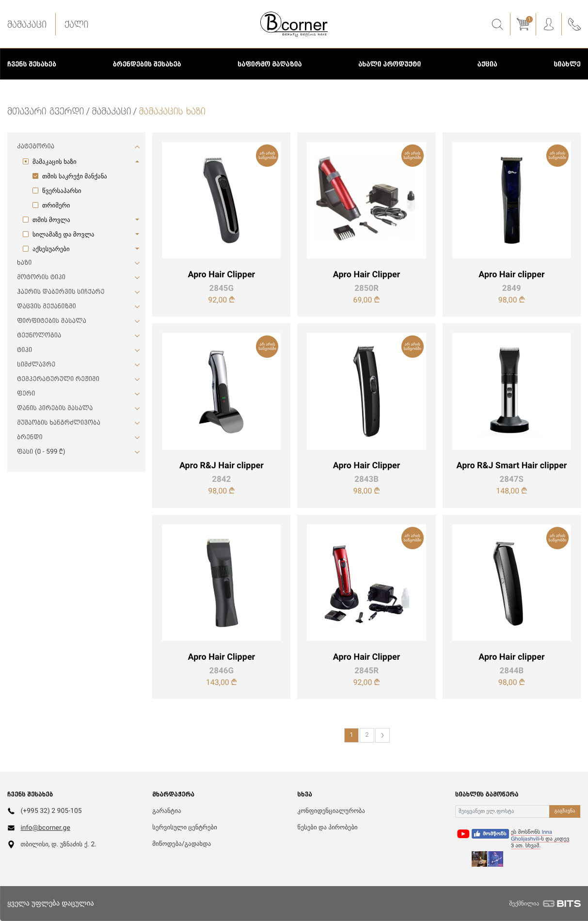Click the user account icon
588x921 pixels.
tap(549, 24)
